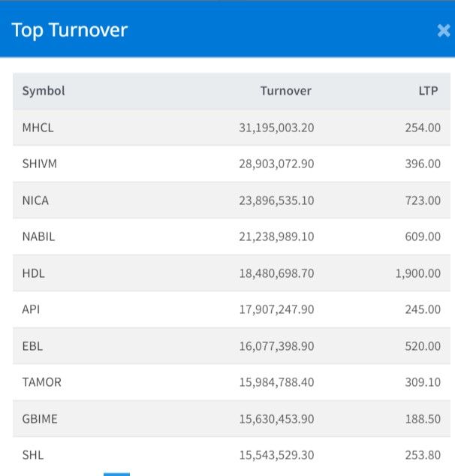
Task: Open the HDL stock entry
Action: pyautogui.click(x=34, y=273)
